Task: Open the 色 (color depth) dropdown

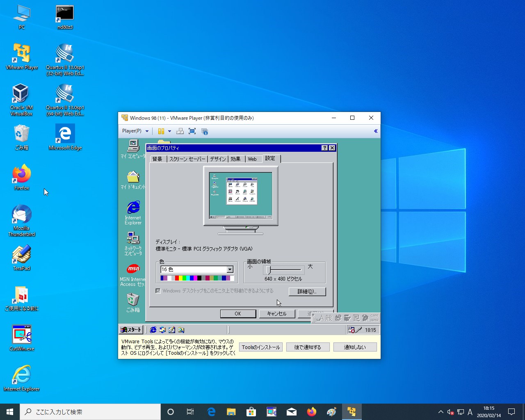Action: point(230,269)
